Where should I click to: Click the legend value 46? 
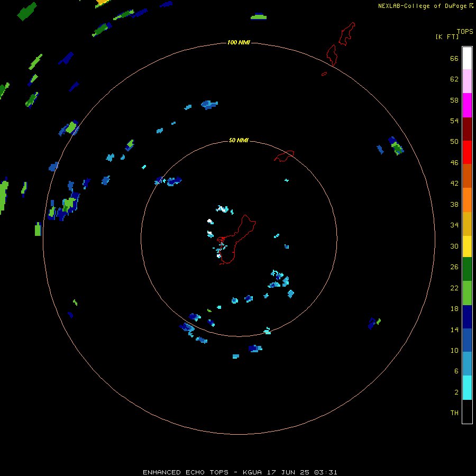[454, 163]
